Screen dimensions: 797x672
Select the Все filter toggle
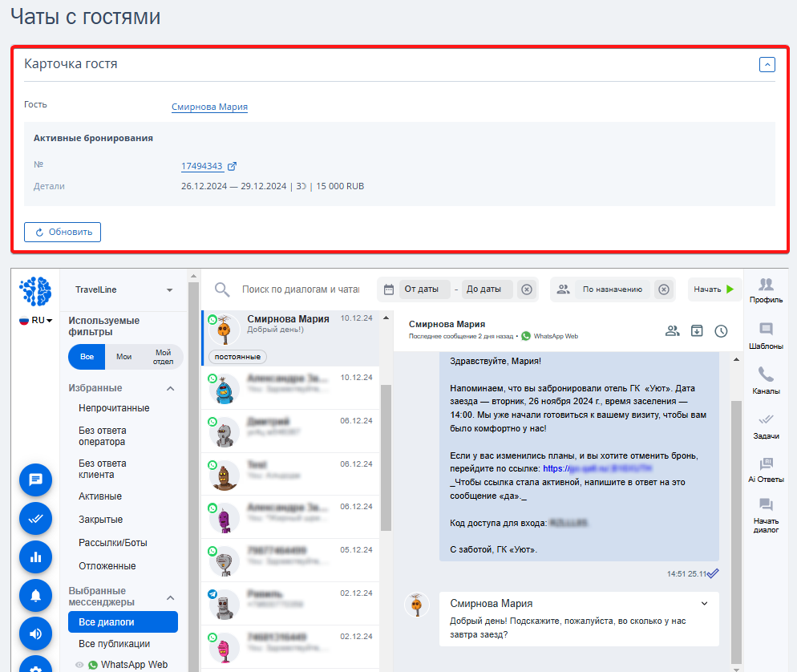coord(87,357)
